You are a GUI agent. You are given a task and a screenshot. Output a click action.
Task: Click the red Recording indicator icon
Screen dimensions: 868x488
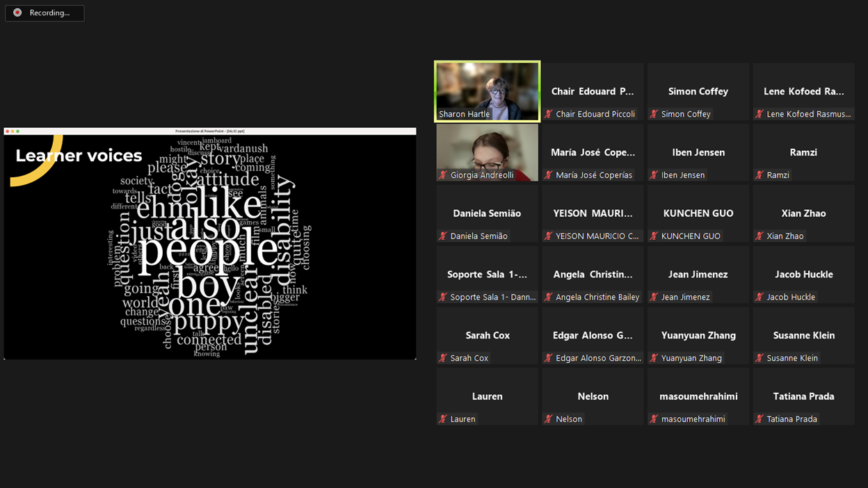[x=17, y=13]
